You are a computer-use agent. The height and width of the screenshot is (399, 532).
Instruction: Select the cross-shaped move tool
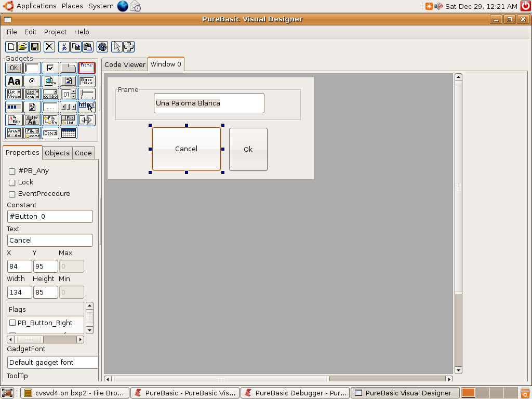129,47
